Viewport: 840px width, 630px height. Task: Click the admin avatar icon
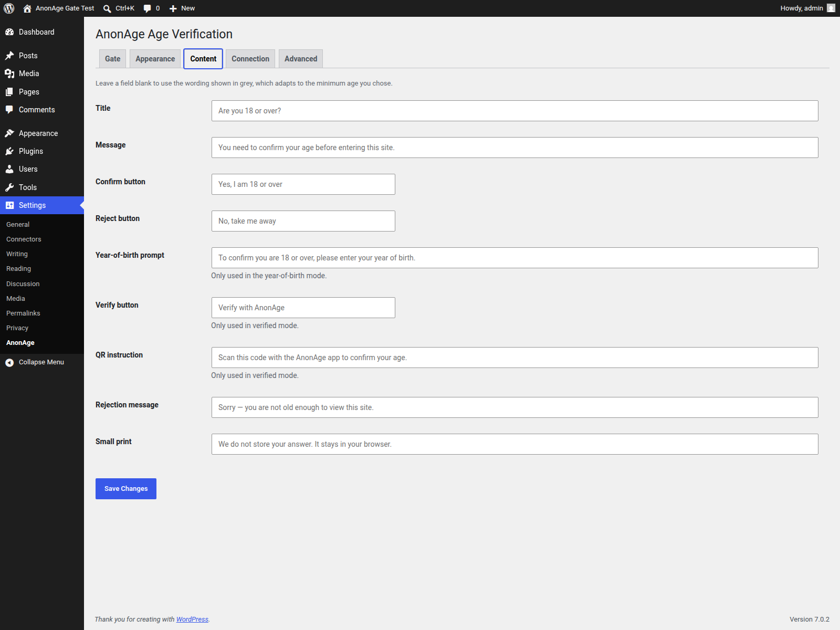coord(831,8)
